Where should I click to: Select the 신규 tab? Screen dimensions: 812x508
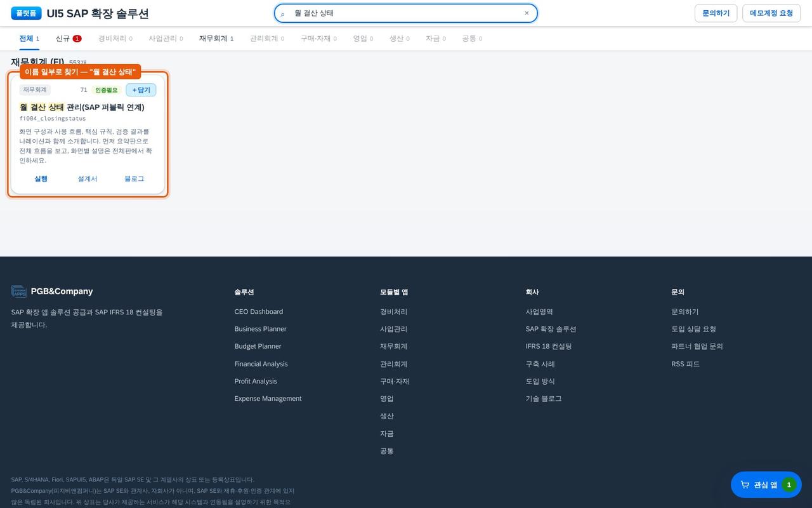(x=69, y=39)
